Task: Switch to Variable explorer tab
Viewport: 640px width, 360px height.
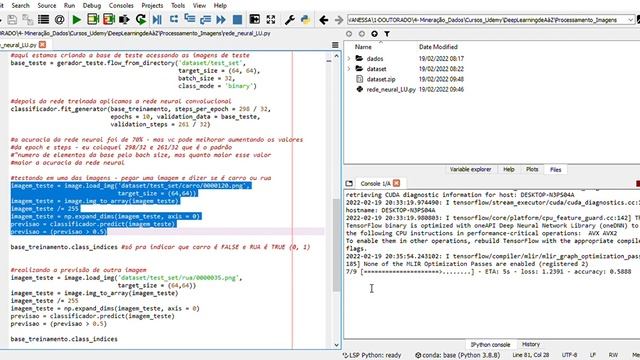Action: tap(470, 169)
